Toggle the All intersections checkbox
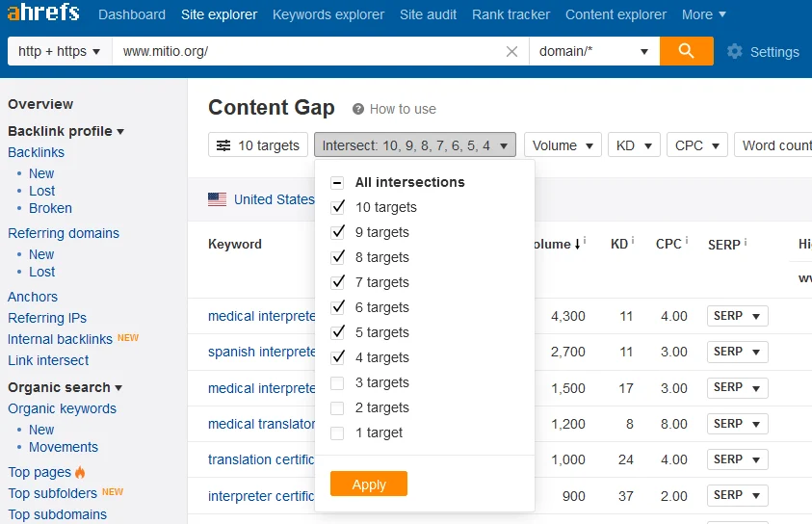 337,182
